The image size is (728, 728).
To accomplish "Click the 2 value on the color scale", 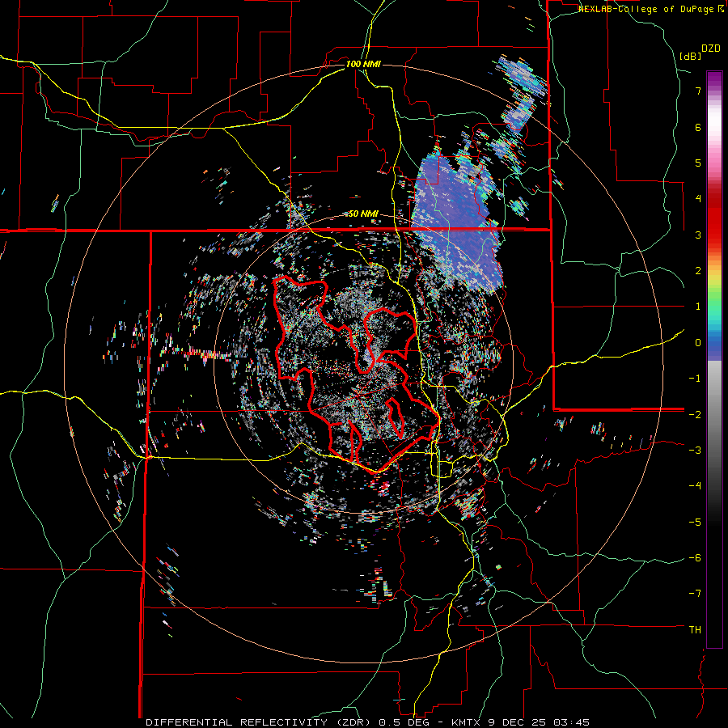I will pyautogui.click(x=698, y=271).
